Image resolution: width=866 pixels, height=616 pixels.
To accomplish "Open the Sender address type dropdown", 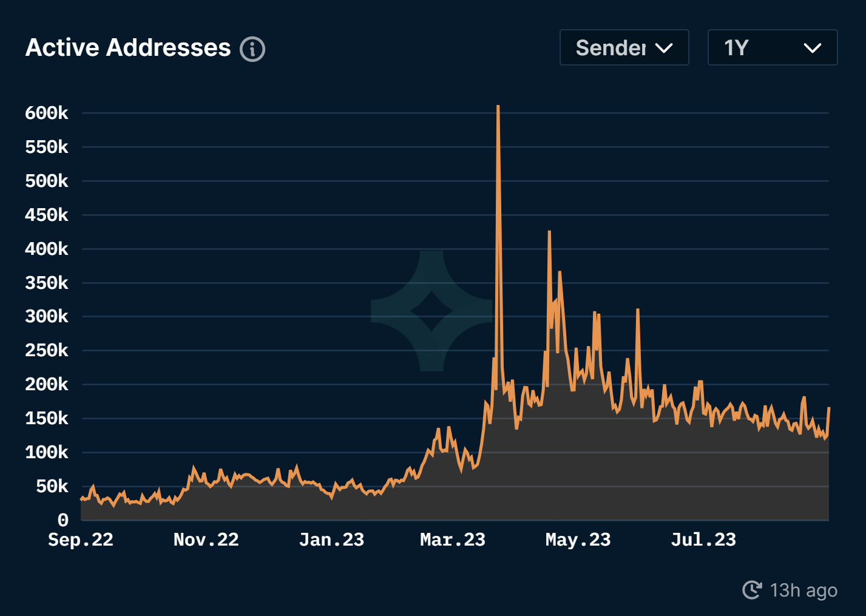I will 624,47.
